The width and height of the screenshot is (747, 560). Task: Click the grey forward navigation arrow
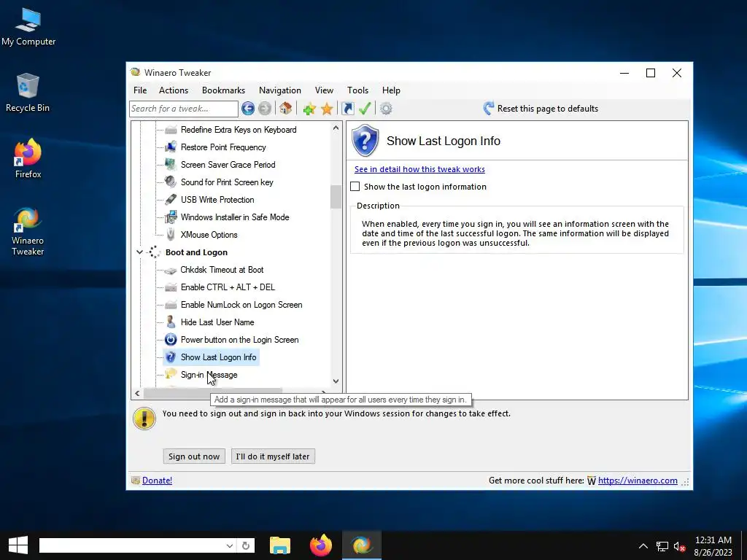click(265, 109)
